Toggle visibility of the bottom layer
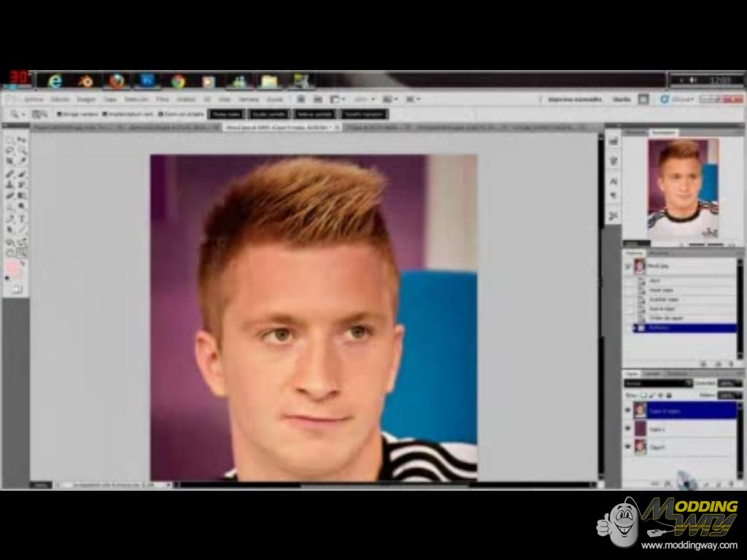747x560 pixels. 627,447
